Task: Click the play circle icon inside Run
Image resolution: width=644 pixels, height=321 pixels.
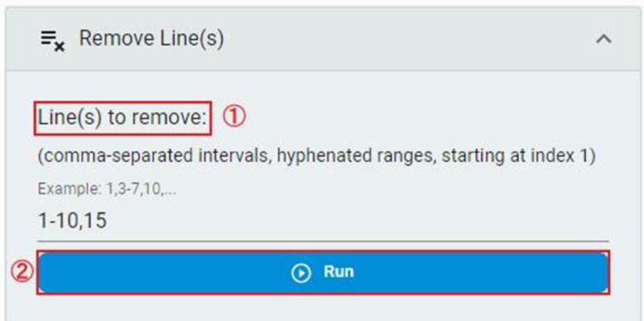Action: coord(301,273)
